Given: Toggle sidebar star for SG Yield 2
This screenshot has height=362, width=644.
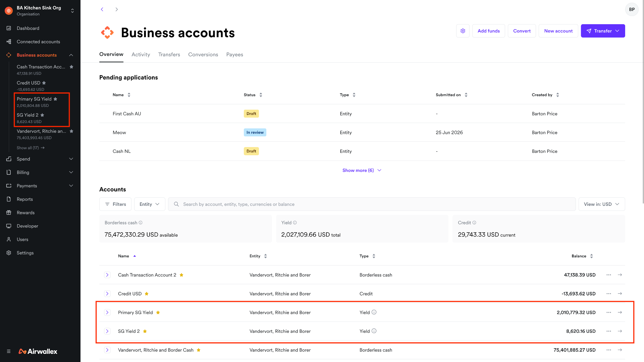Looking at the screenshot, I should click(42, 115).
